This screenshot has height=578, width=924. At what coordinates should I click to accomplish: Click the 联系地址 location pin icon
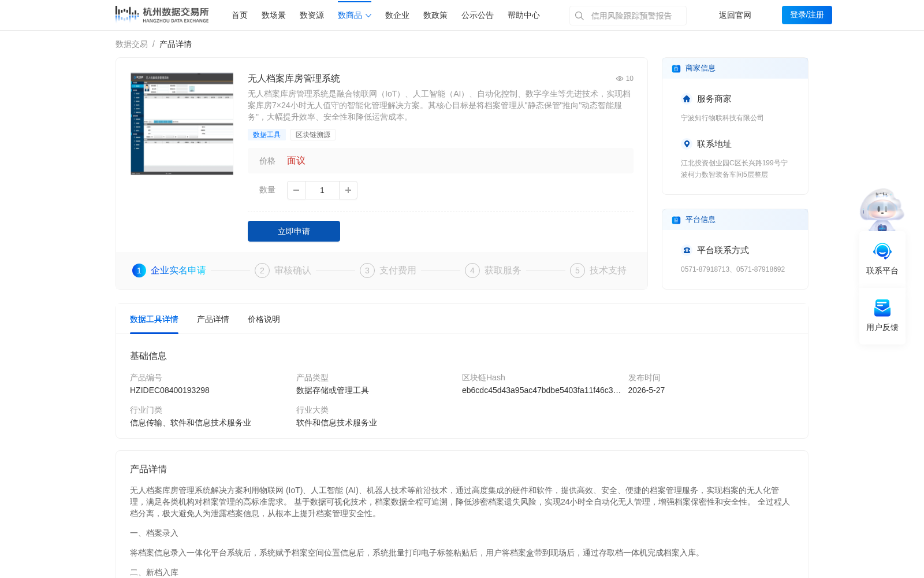tap(687, 144)
